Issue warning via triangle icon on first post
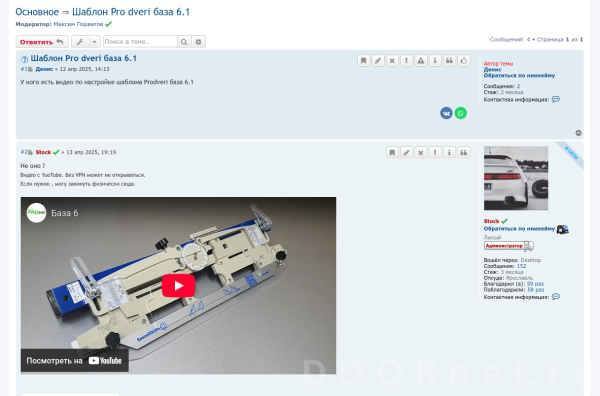This screenshot has height=396, width=600. (421, 60)
